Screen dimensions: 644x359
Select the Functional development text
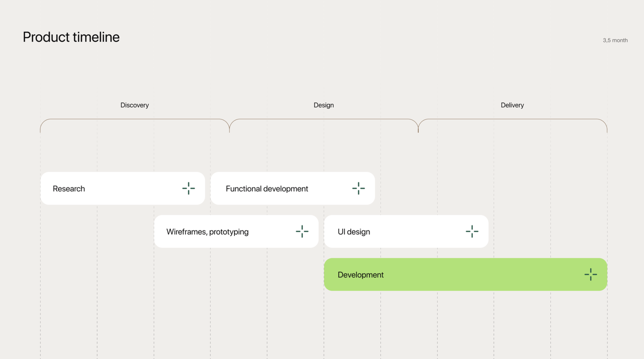coord(267,189)
